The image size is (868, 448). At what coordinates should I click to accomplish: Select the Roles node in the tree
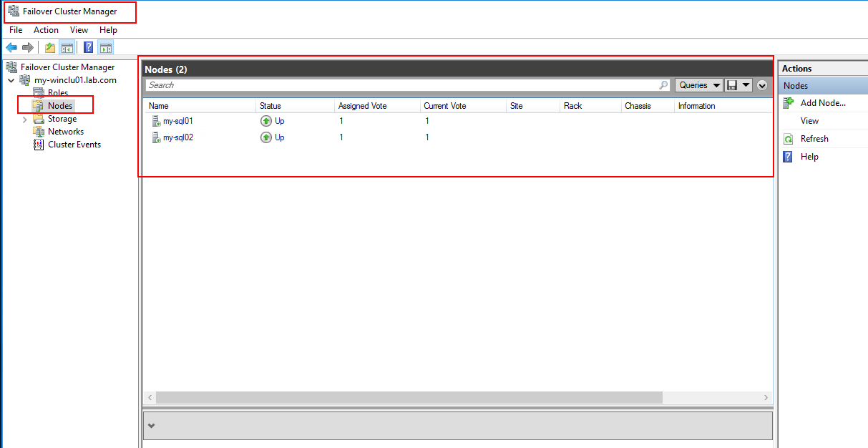click(58, 93)
